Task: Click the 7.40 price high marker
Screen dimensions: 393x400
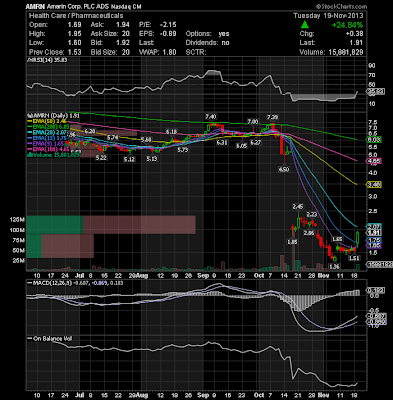Action: click(211, 116)
